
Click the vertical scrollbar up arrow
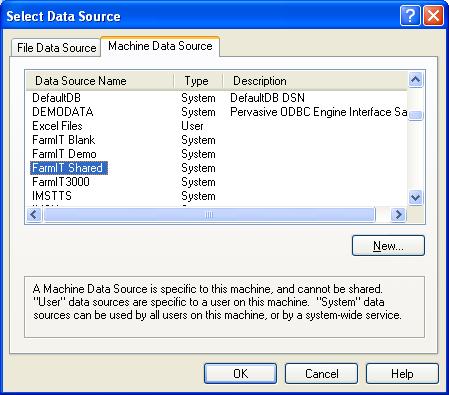(x=415, y=80)
